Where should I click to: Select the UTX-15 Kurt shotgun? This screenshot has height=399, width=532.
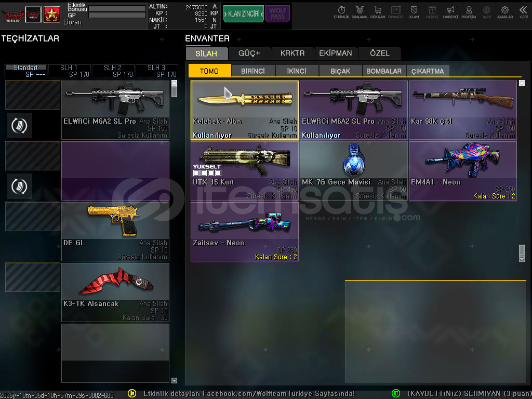245,170
